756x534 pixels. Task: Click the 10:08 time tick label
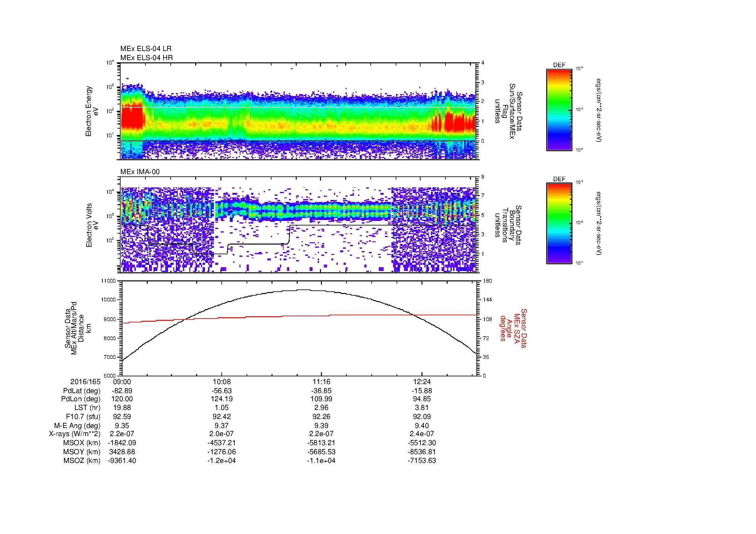[x=222, y=382]
